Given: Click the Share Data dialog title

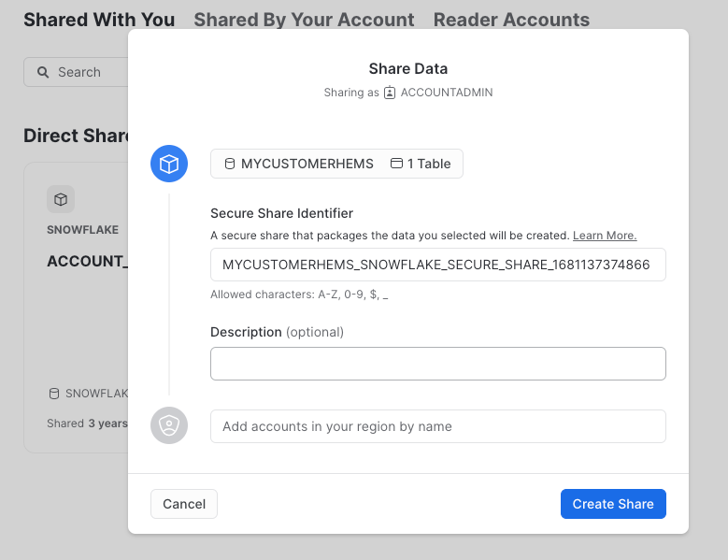Looking at the screenshot, I should click(x=408, y=69).
